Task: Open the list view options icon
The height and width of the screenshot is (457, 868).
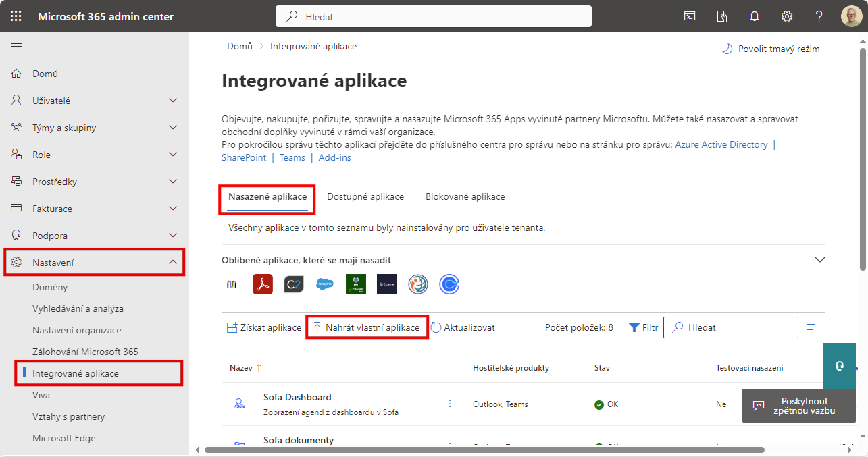Action: click(x=812, y=327)
